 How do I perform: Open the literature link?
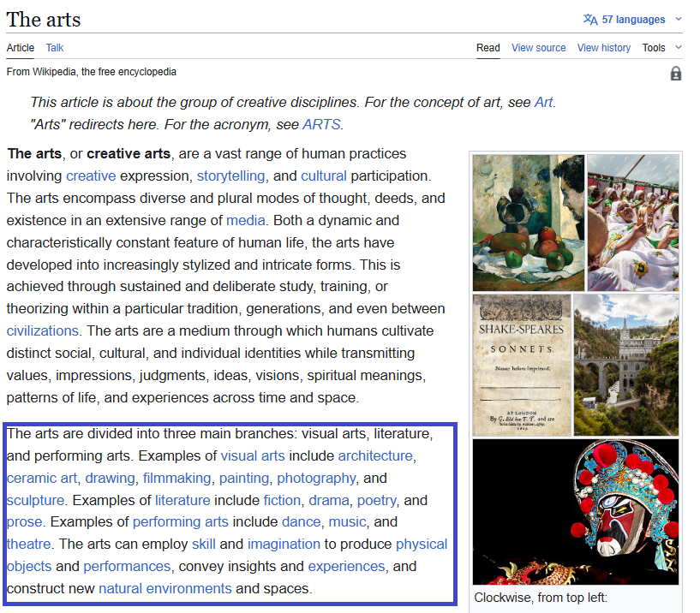pyautogui.click(x=182, y=501)
